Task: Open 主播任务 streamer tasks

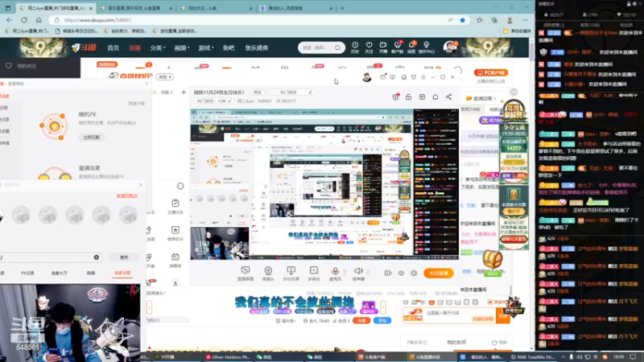Action: 175,207
